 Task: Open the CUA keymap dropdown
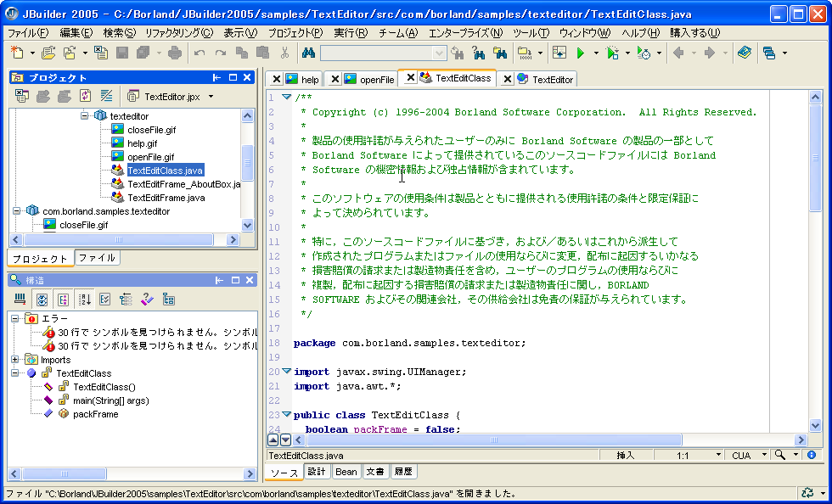(764, 456)
